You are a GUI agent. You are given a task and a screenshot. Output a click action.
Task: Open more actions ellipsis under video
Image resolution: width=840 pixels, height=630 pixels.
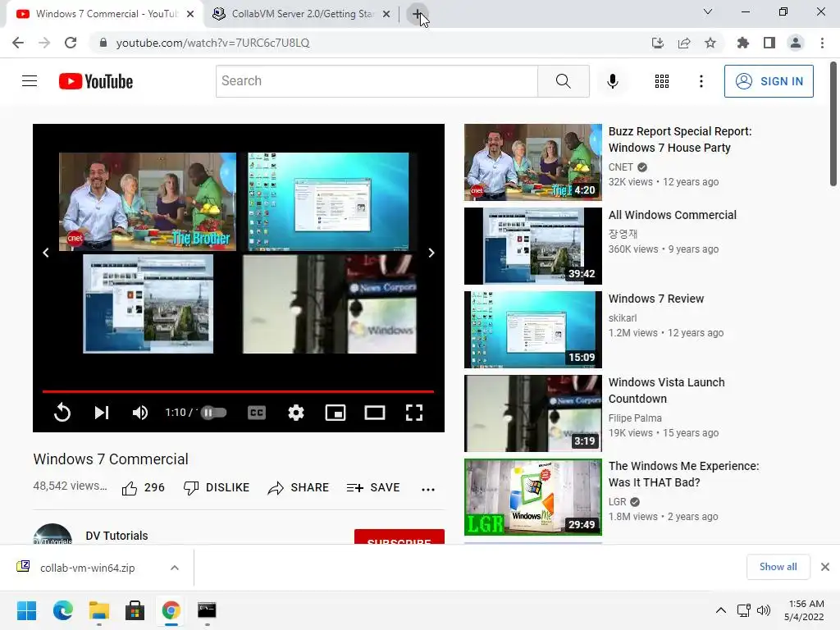(428, 489)
